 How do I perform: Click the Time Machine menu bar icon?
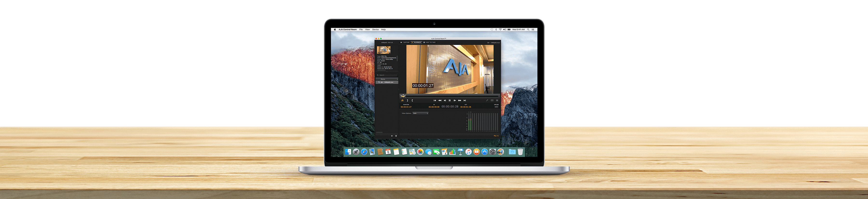click(x=492, y=30)
